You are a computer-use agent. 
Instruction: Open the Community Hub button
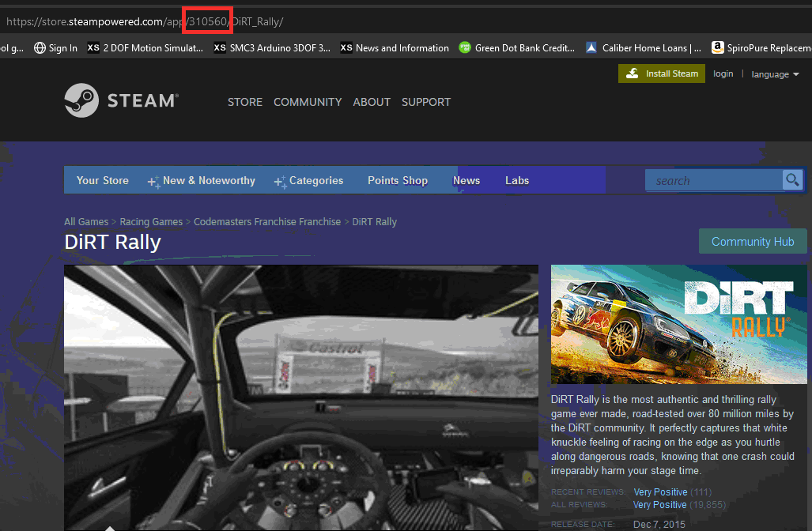tap(753, 241)
